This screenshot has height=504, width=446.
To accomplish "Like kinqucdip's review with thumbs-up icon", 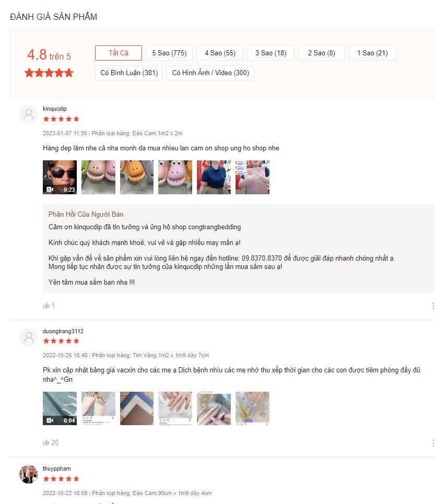I will (x=46, y=306).
